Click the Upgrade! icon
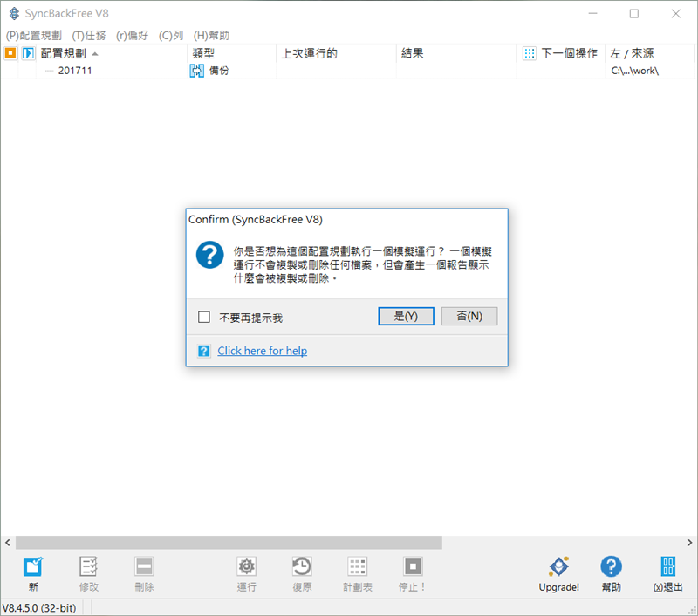 pyautogui.click(x=559, y=566)
